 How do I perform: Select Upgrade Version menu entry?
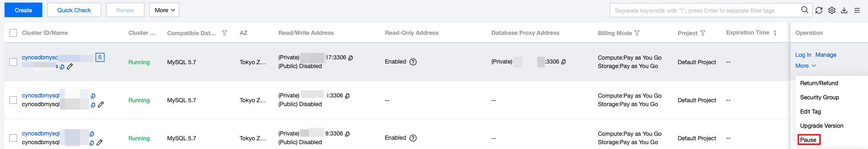822,126
